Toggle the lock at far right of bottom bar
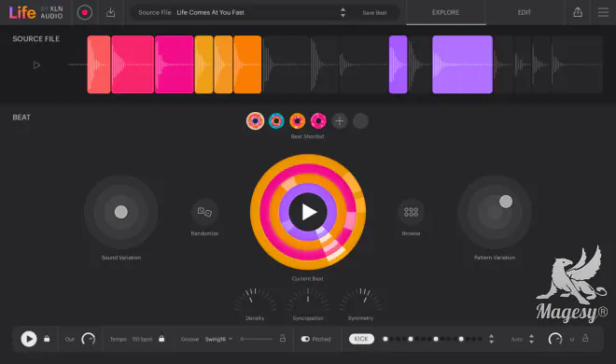This screenshot has width=616, height=364. point(585,338)
